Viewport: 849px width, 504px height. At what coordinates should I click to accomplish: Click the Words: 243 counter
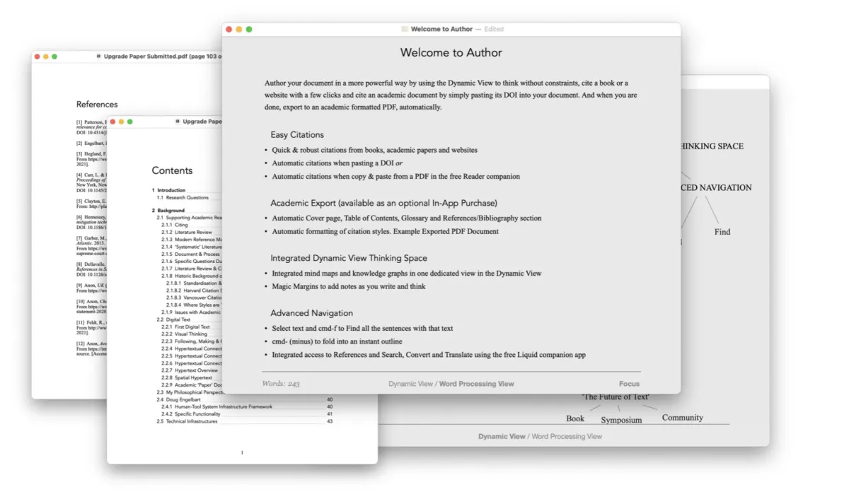(281, 384)
